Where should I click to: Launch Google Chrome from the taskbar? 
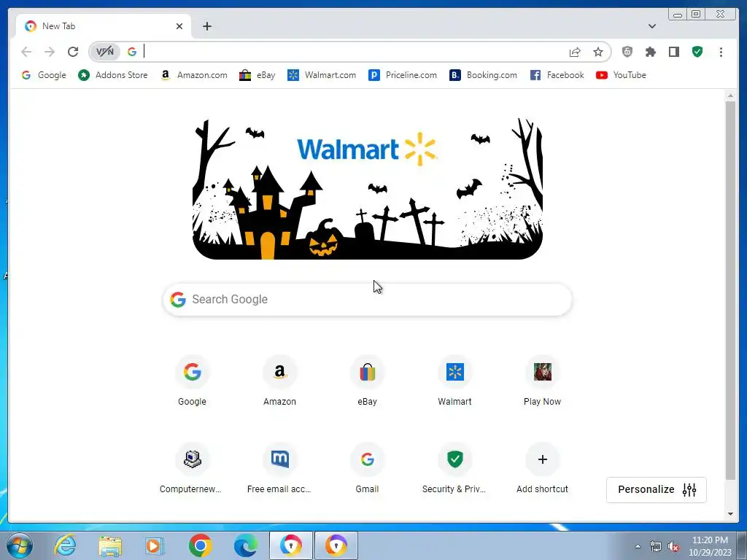pyautogui.click(x=200, y=545)
